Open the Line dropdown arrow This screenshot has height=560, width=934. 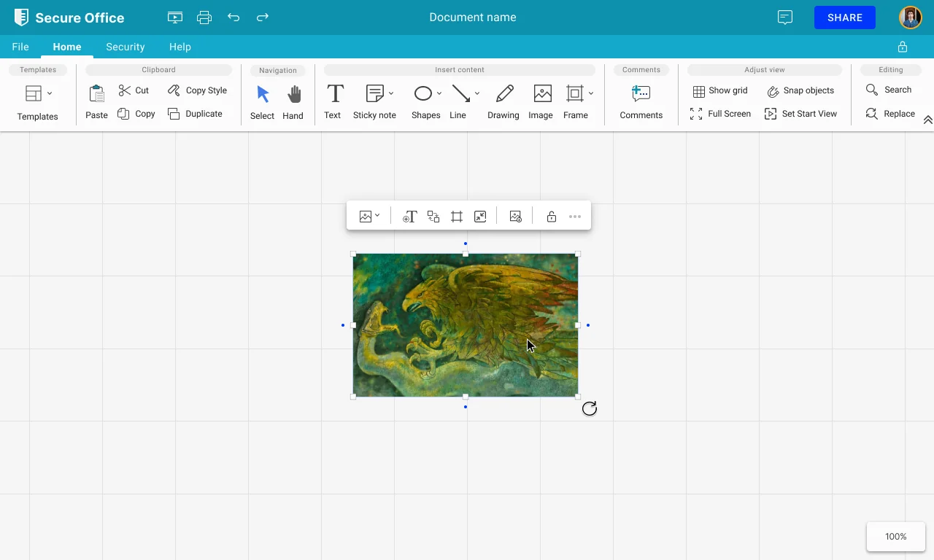(x=477, y=93)
